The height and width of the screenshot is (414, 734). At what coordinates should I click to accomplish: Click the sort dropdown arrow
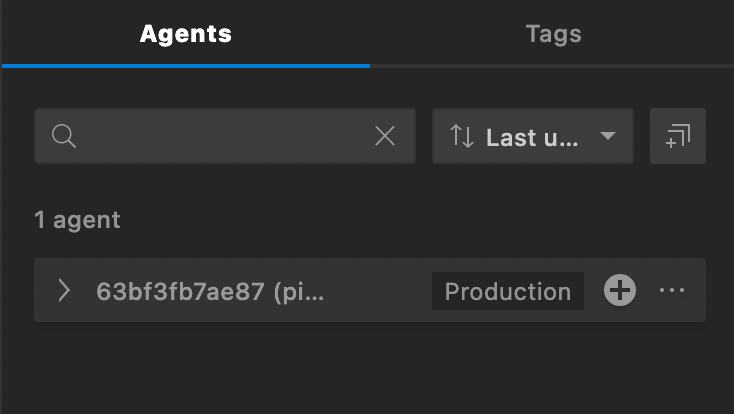coord(607,137)
